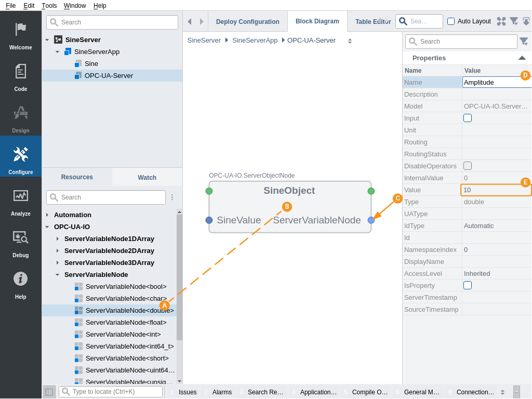This screenshot has width=532, height=399.
Task: Check the Input property checkbox
Action: 468,118
